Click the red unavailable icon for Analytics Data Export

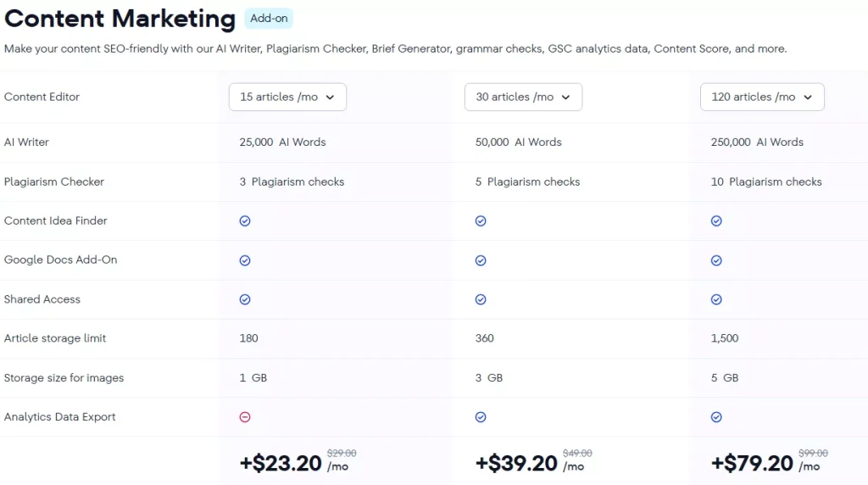[245, 417]
